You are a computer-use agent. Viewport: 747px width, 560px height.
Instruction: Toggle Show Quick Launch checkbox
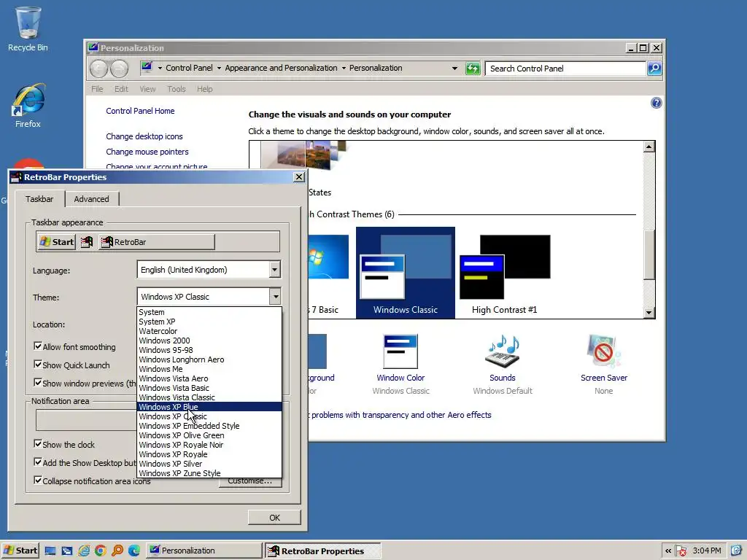click(38, 365)
